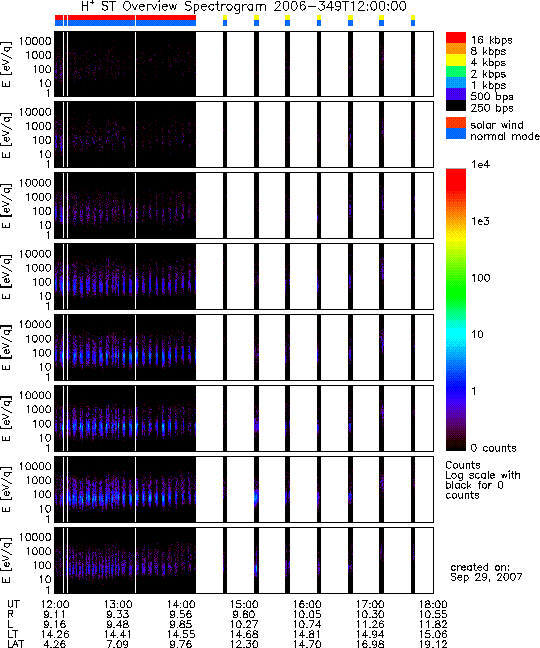Click the UT row label

13,604
